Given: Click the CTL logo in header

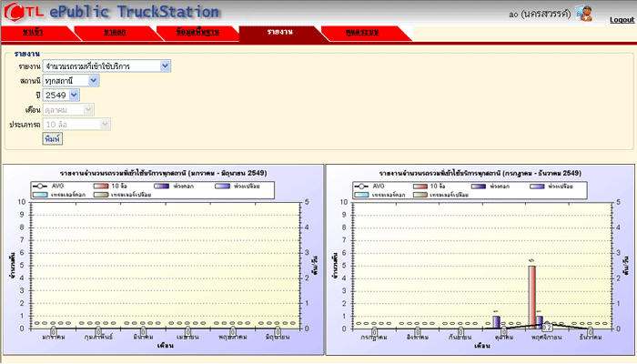Looking at the screenshot, I should click(x=24, y=12).
